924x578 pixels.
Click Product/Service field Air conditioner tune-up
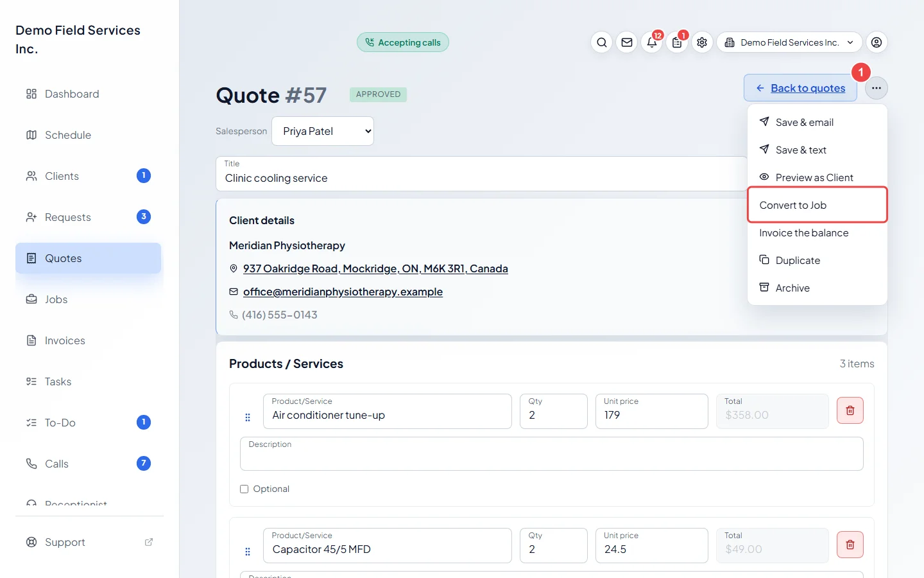coord(388,411)
